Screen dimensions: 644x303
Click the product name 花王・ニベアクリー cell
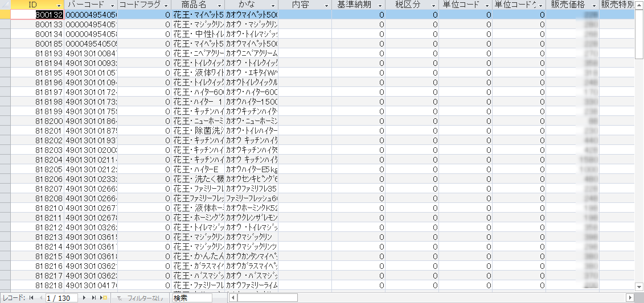pos(198,53)
